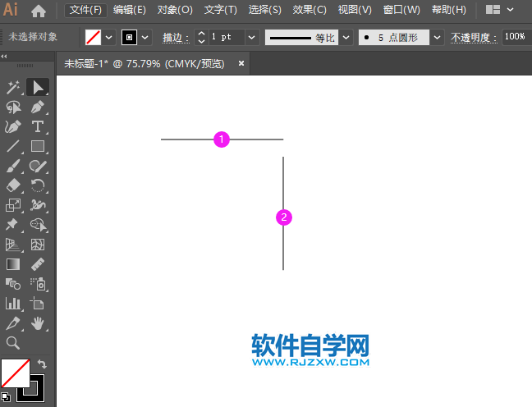Open the 视图(V) menu
This screenshot has height=407, width=532.
point(355,10)
